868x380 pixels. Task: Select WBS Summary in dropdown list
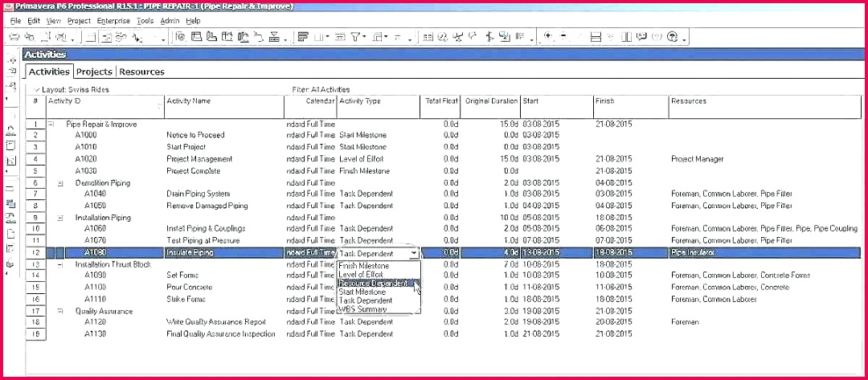pos(379,309)
